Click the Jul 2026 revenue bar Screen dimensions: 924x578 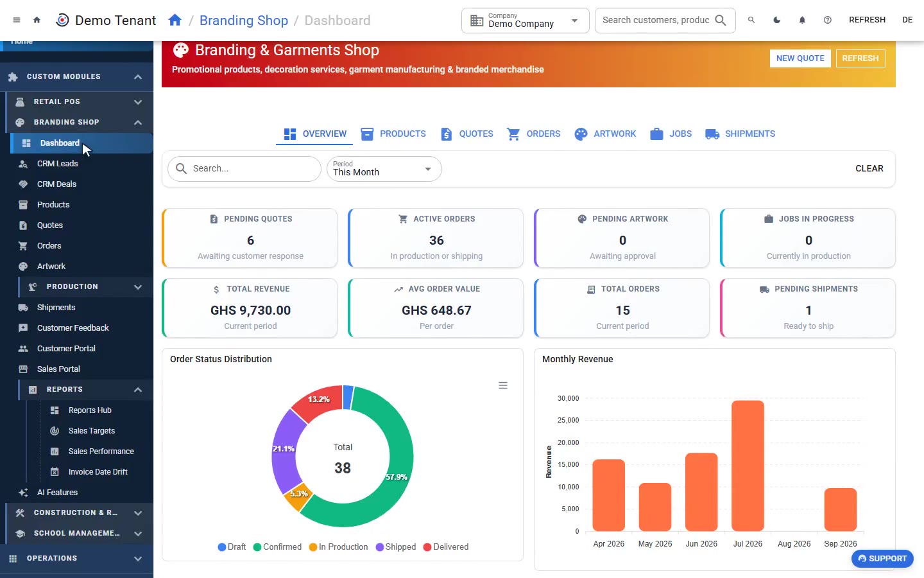click(748, 466)
